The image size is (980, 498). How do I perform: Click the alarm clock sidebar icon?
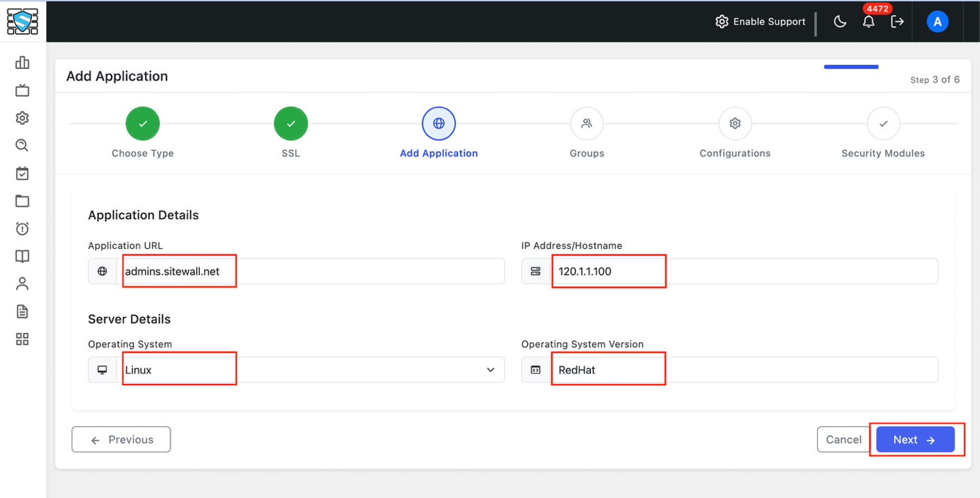(22, 228)
